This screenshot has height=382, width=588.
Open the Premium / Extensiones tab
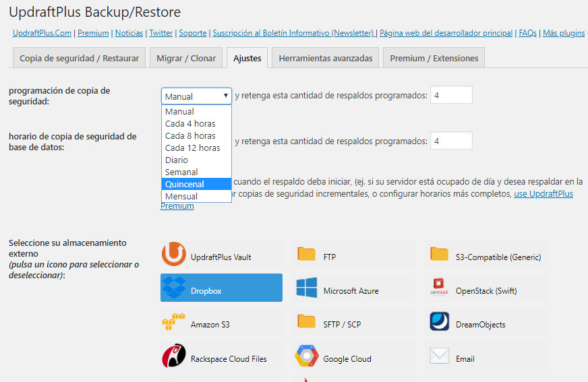coord(434,58)
